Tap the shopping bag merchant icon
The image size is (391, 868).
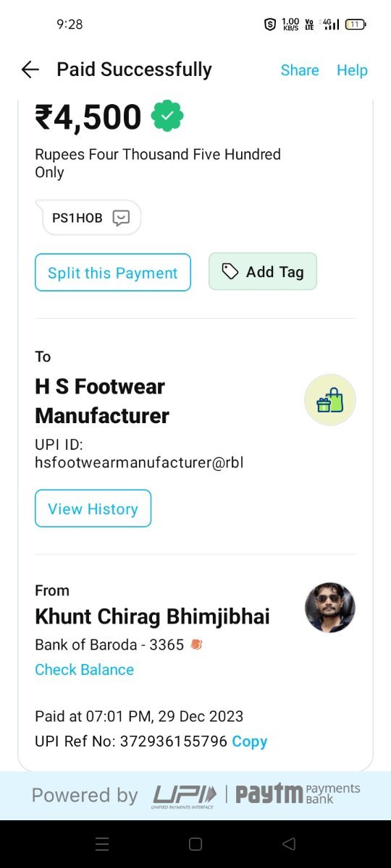330,400
